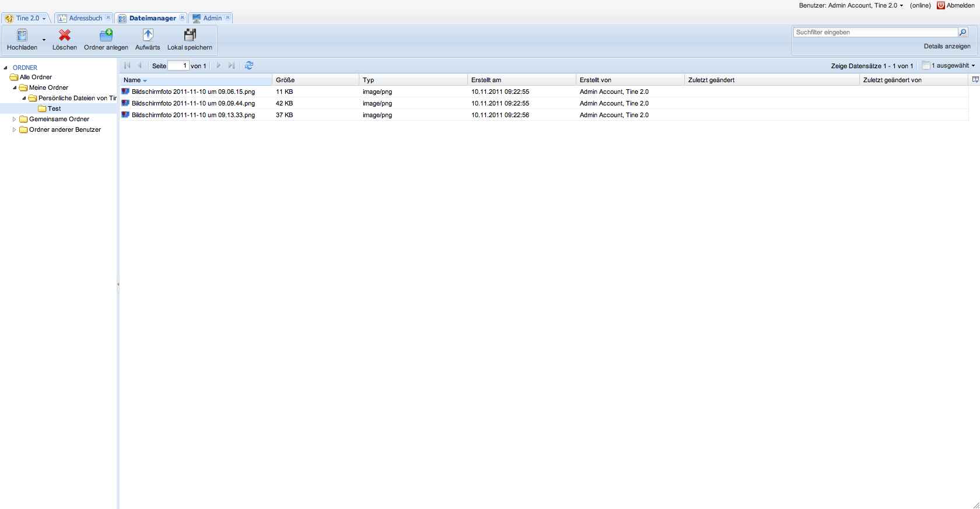Select the Test folder in the tree
Image resolution: width=980 pixels, height=509 pixels.
54,109
